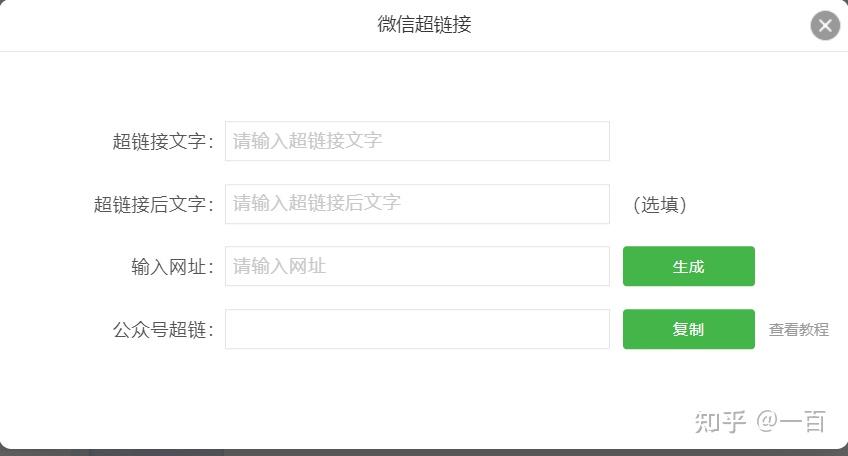Image resolution: width=848 pixels, height=456 pixels.
Task: Click the 输入网址 URL field
Action: (416, 266)
